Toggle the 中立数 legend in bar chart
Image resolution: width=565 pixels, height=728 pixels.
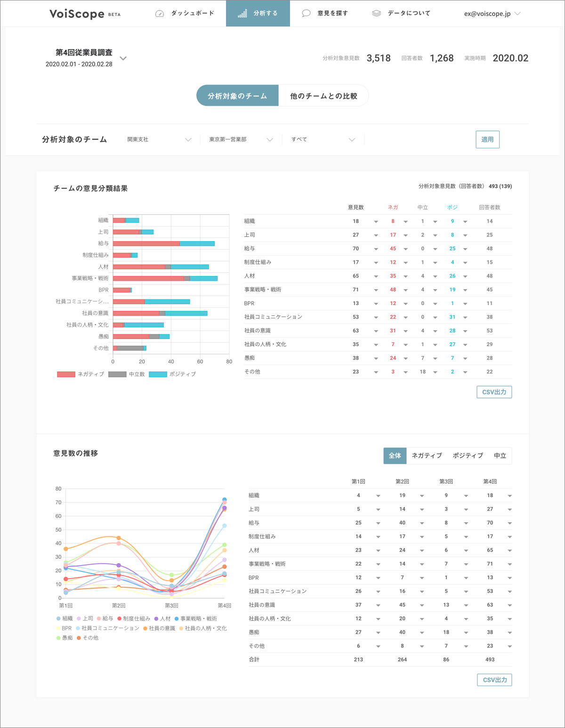[127, 374]
